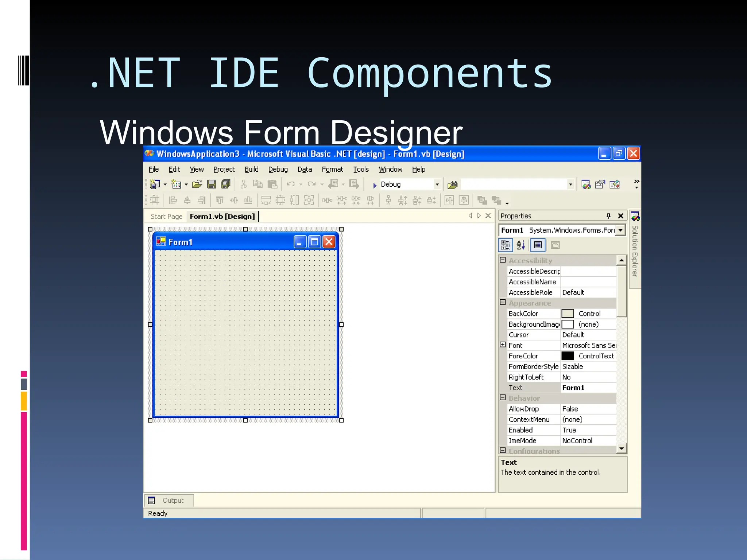This screenshot has height=560, width=747.
Task: Open the Debug configuration dropdown
Action: (437, 184)
